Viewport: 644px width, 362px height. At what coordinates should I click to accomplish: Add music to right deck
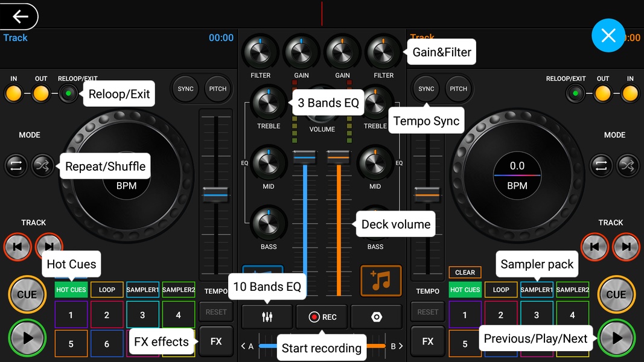point(381,281)
